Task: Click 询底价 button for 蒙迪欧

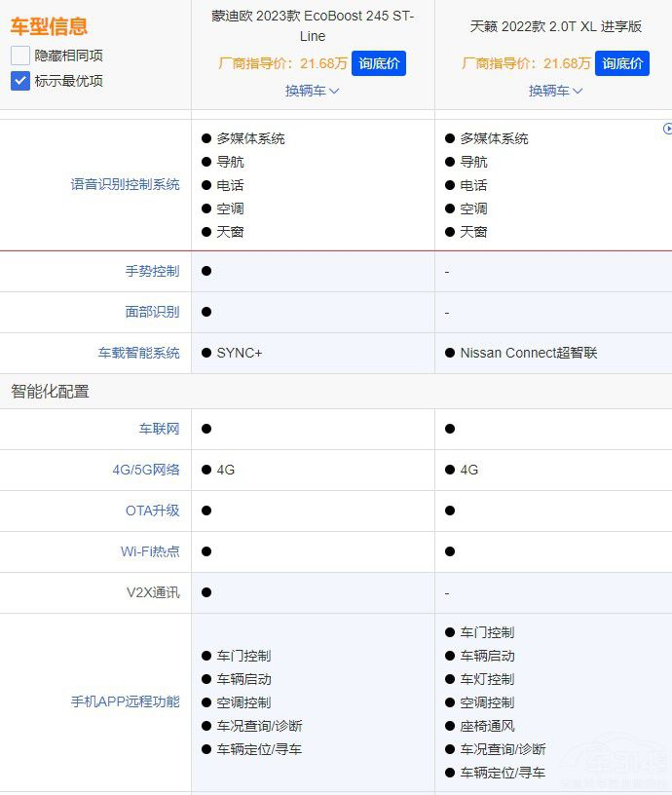Action: pos(379,63)
